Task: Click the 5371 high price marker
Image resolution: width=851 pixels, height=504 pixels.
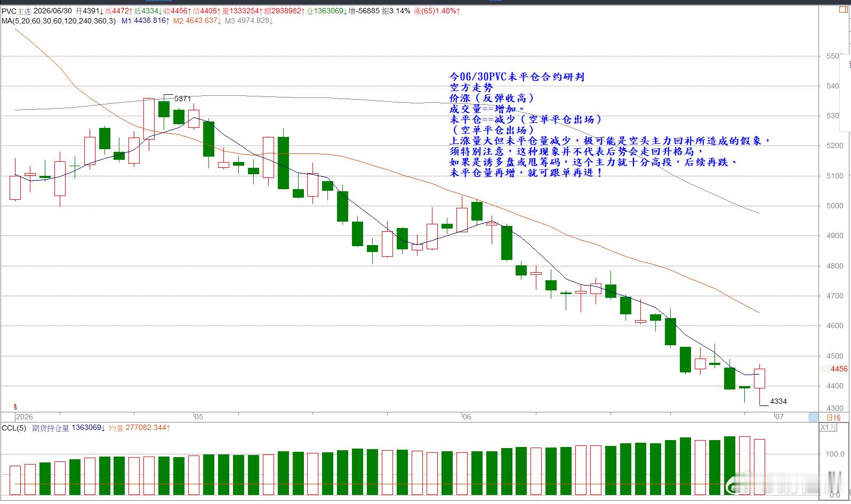Action: (x=182, y=99)
